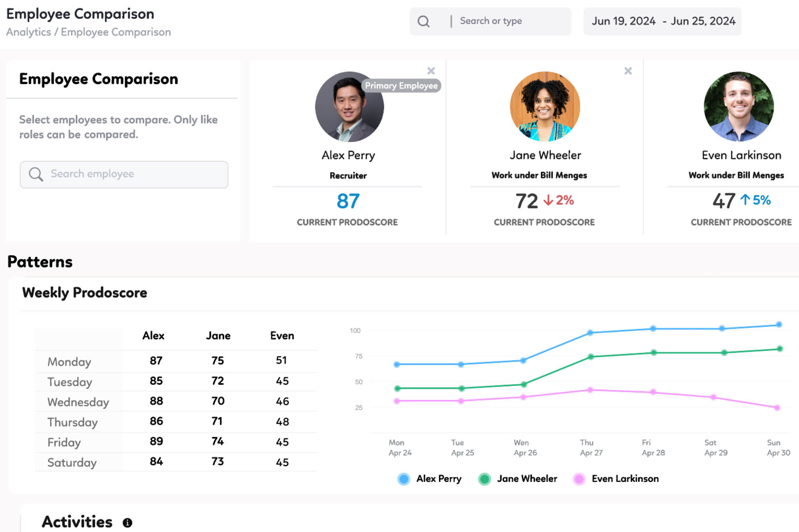Click the Employee Comparison breadcrumb

[116, 32]
